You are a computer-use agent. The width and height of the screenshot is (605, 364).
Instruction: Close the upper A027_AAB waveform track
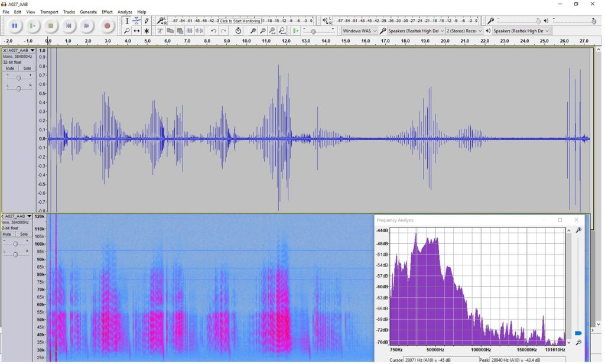click(x=5, y=51)
